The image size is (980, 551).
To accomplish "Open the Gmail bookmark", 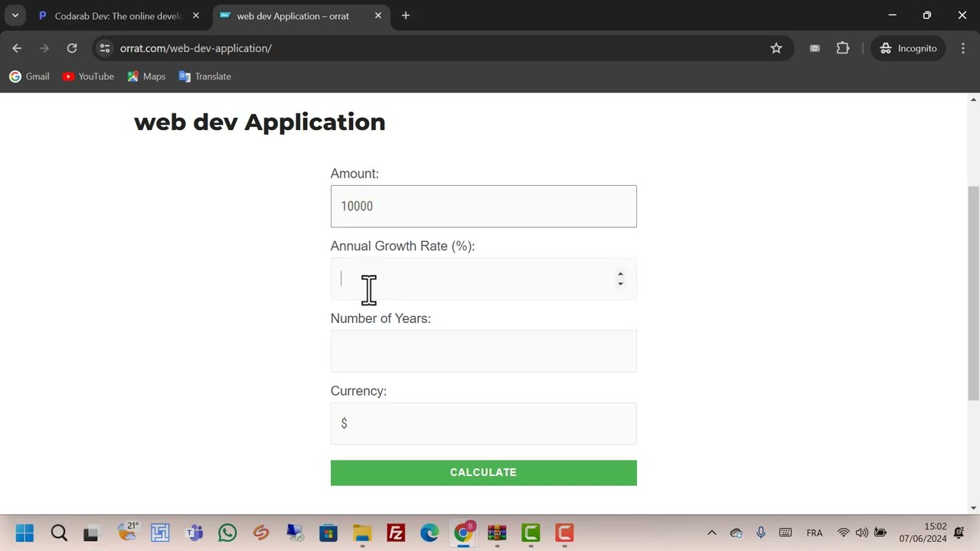I will [29, 77].
